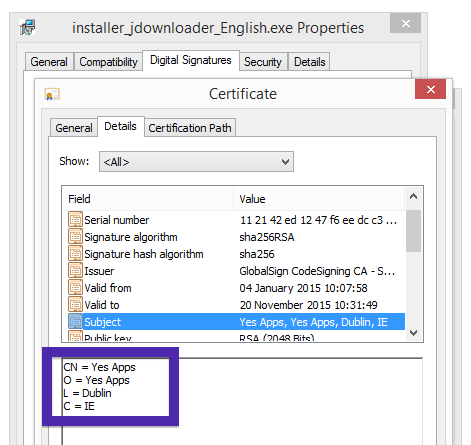The height and width of the screenshot is (445, 471).
Task: Click the 'O = Yes Apps' line
Action: click(96, 380)
